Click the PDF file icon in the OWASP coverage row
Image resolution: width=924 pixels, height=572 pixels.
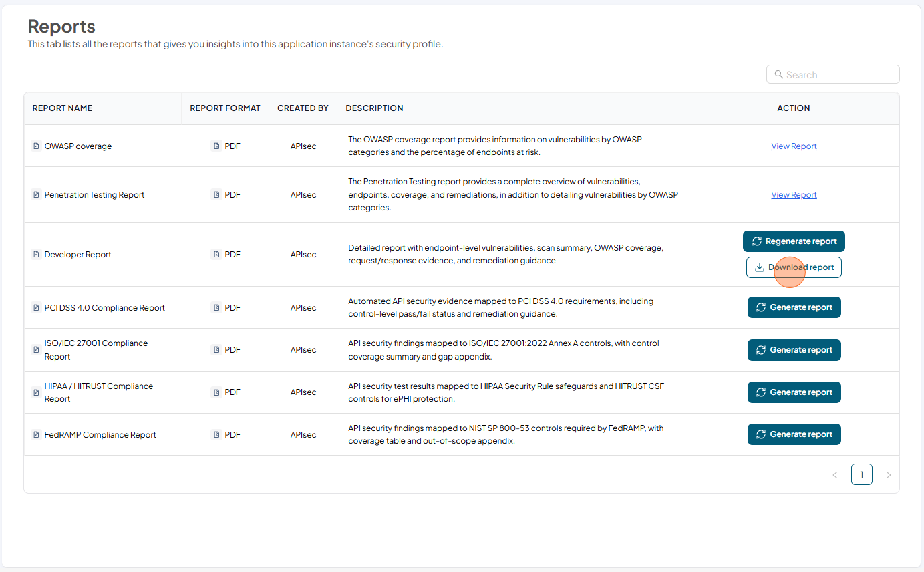(216, 146)
